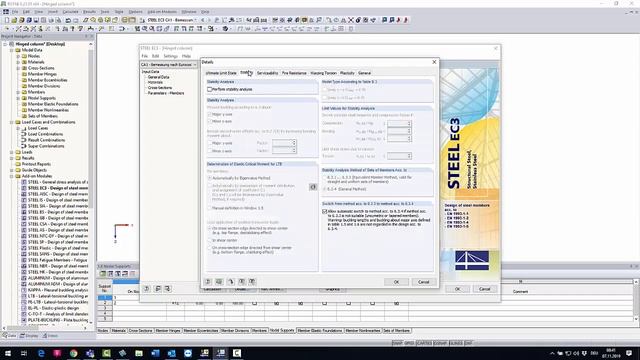Click Cancel in the STEEL EC3 window

click(x=484, y=289)
